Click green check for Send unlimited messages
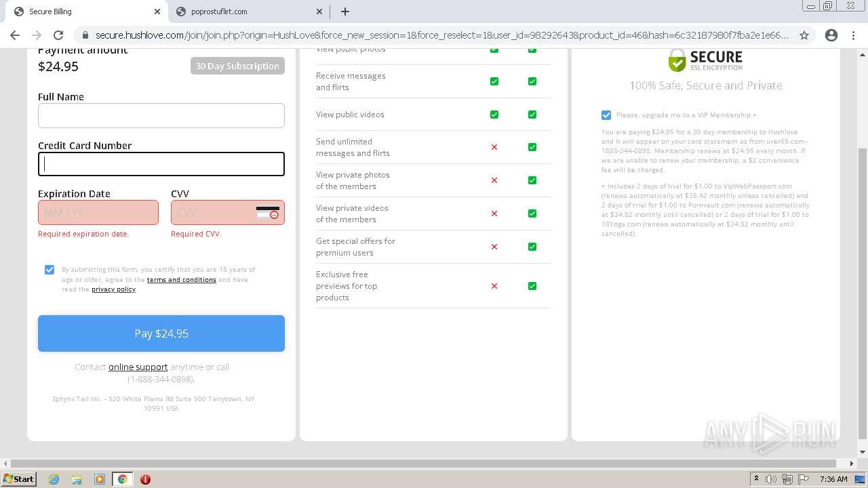This screenshot has height=488, width=868. point(532,147)
